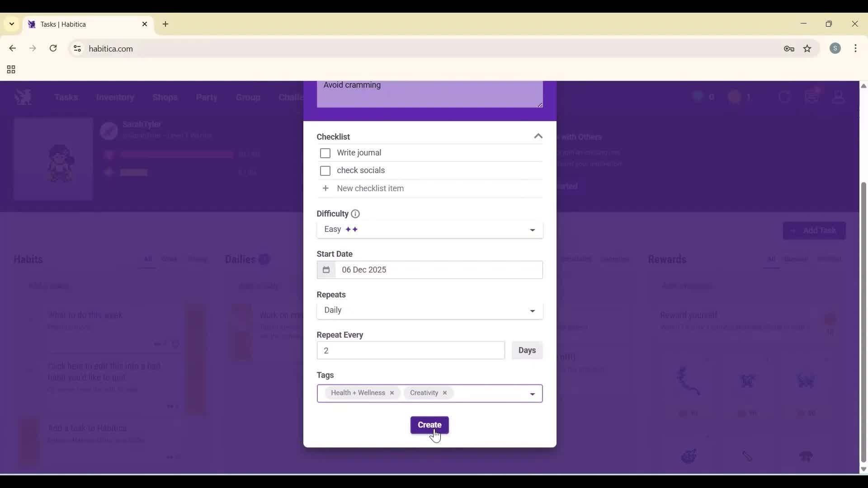This screenshot has height=488, width=868.
Task: Click the difficulty info icon
Action: [355, 214]
